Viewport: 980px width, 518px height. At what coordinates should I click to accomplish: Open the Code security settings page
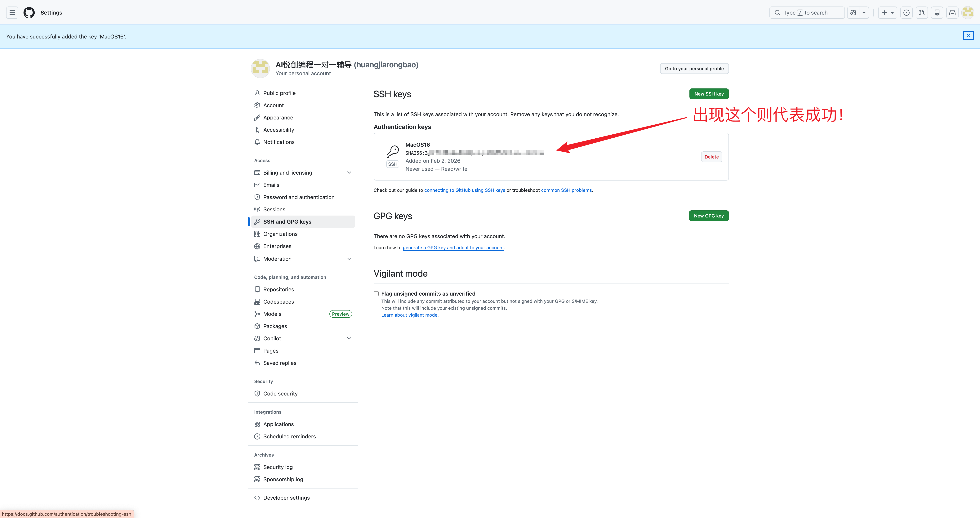point(303,394)
